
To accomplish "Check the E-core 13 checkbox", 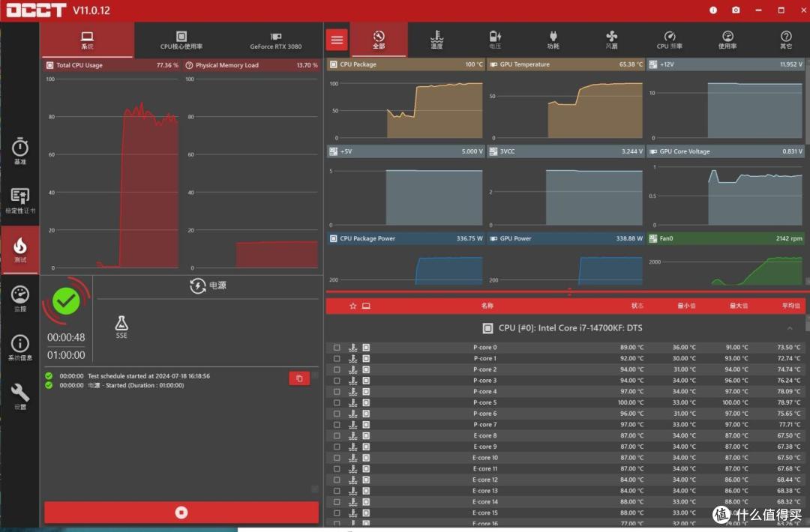I will (337, 491).
